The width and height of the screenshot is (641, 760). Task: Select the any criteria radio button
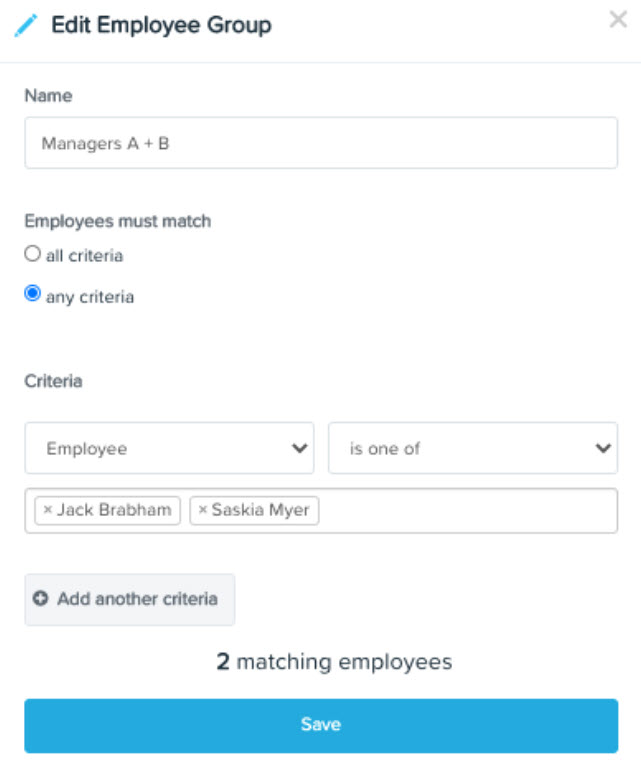pyautogui.click(x=32, y=293)
